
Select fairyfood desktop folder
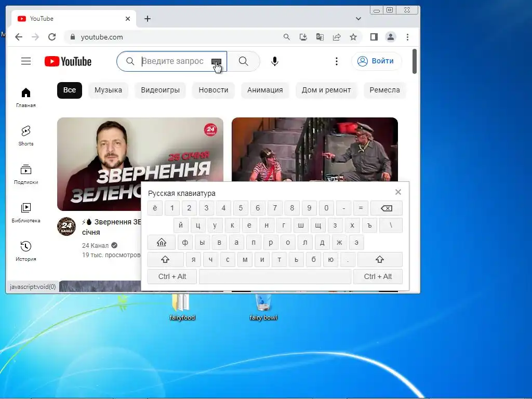182,307
